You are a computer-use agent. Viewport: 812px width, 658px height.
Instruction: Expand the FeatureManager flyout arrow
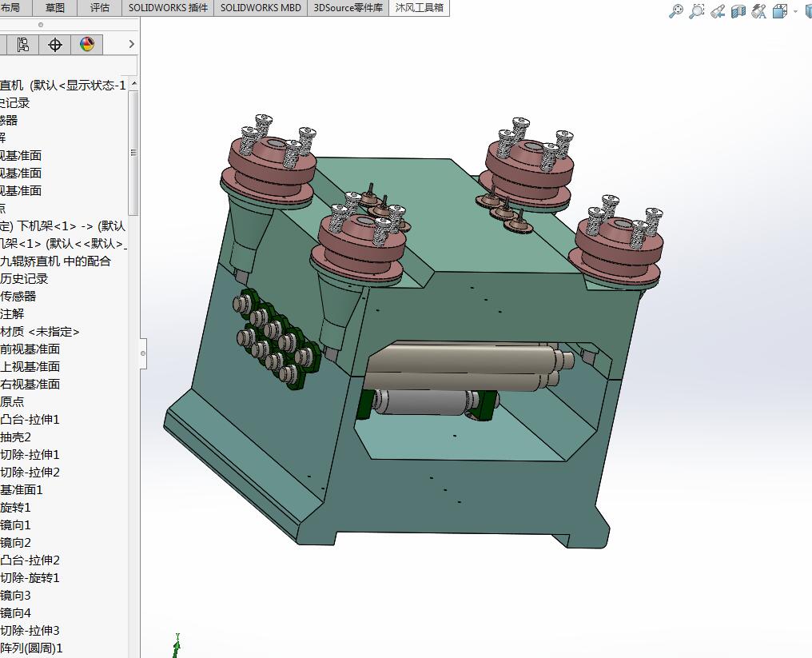(x=132, y=45)
